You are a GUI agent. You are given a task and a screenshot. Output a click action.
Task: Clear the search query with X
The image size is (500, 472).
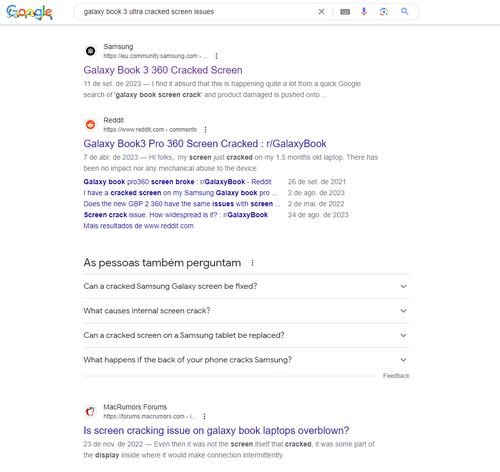click(x=321, y=12)
